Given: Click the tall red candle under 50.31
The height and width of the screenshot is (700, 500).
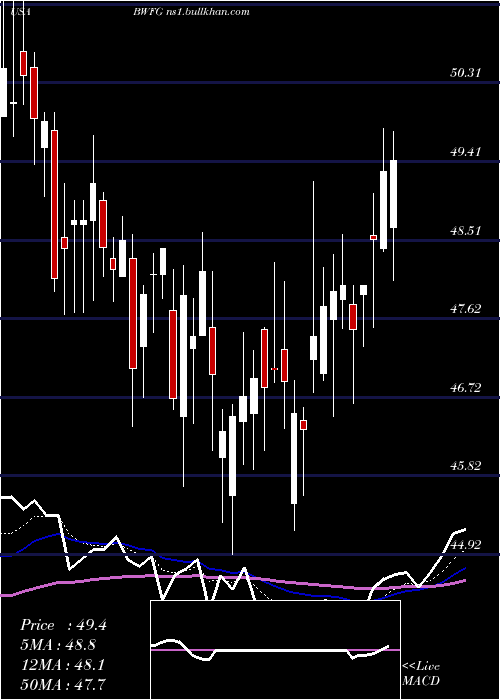Looking at the screenshot, I should pyautogui.click(x=54, y=204).
